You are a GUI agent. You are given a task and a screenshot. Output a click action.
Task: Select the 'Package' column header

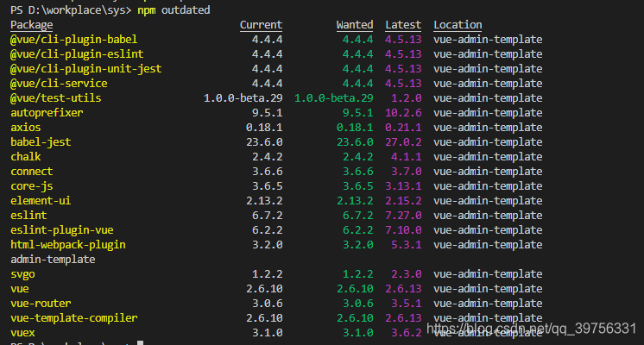32,25
